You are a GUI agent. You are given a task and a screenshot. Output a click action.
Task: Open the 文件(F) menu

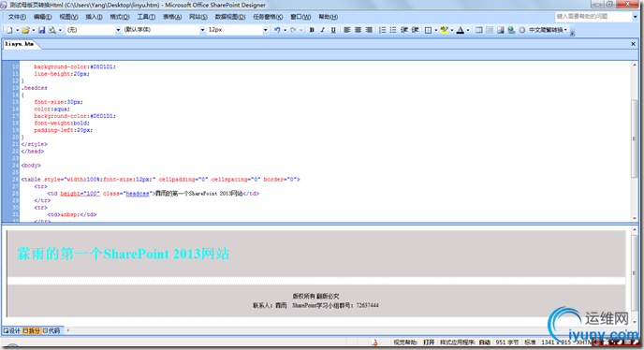pos(17,17)
